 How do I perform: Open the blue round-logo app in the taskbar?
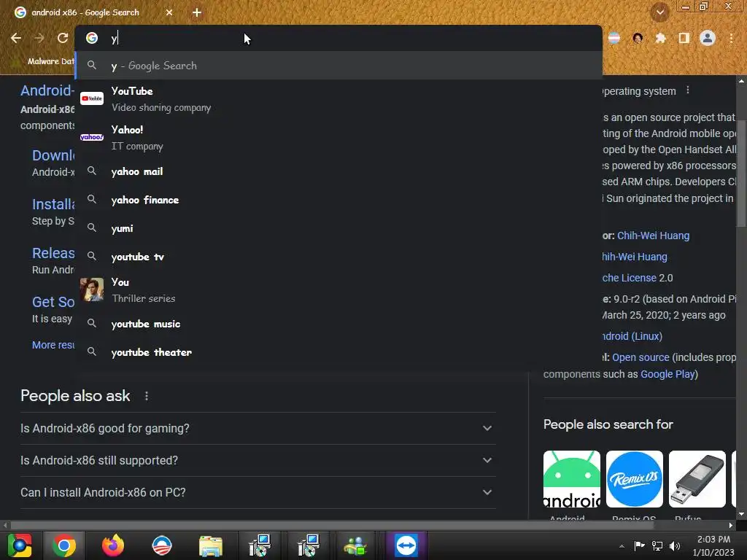pos(162,545)
